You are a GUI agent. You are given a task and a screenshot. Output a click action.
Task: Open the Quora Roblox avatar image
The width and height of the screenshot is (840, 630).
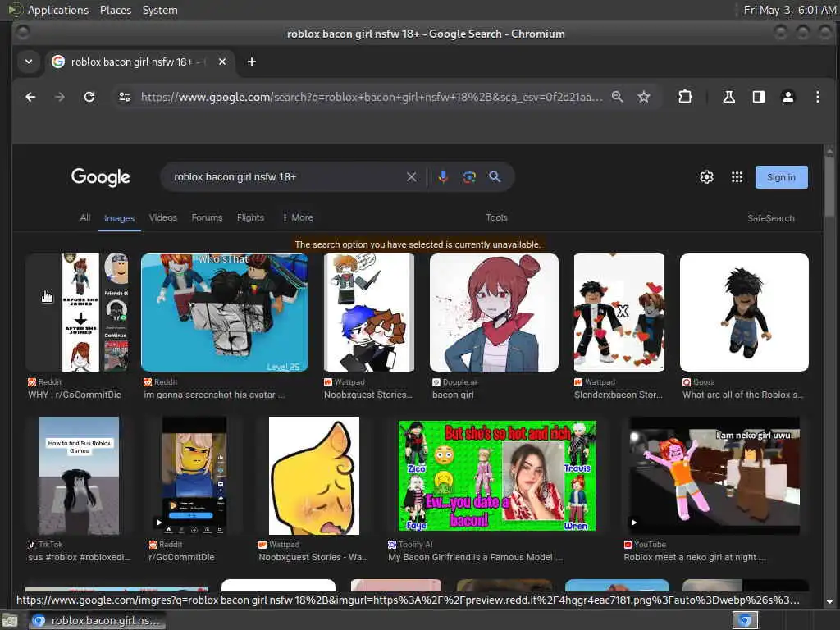(x=744, y=313)
